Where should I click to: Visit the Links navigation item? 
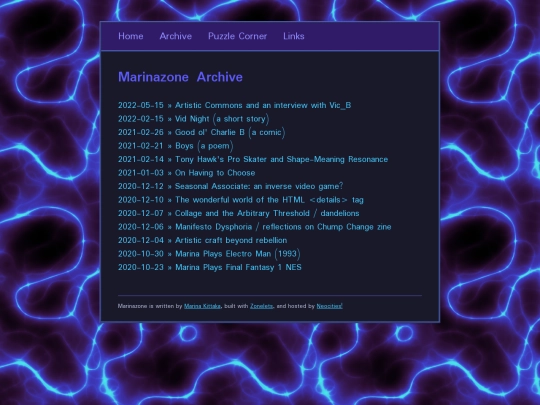tap(294, 36)
